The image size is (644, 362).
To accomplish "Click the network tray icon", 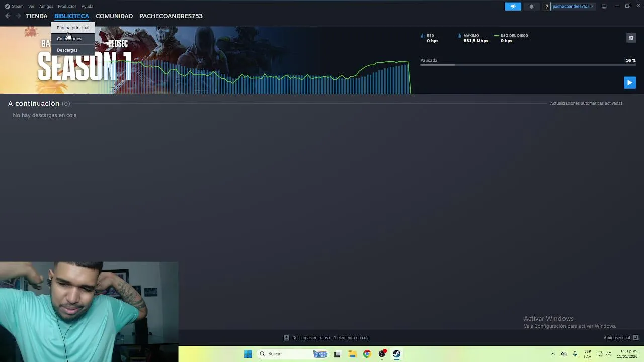I will click(600, 354).
